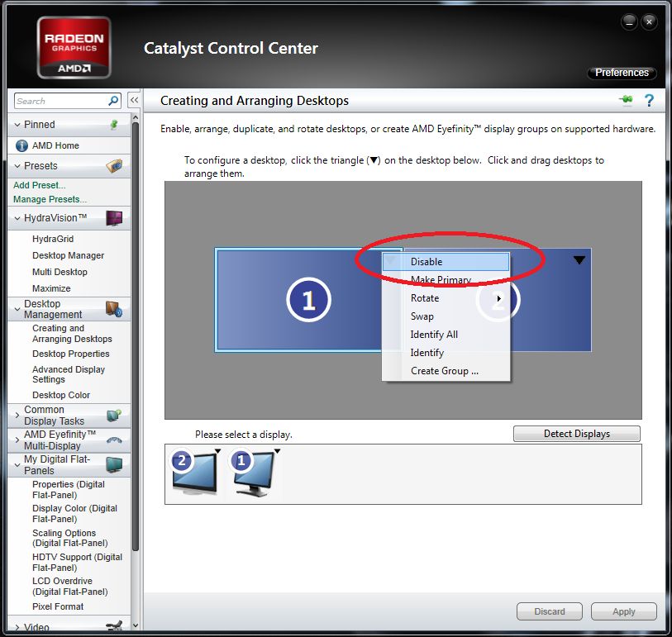This screenshot has height=637, width=672.
Task: Click the Discard button
Action: pyautogui.click(x=550, y=611)
